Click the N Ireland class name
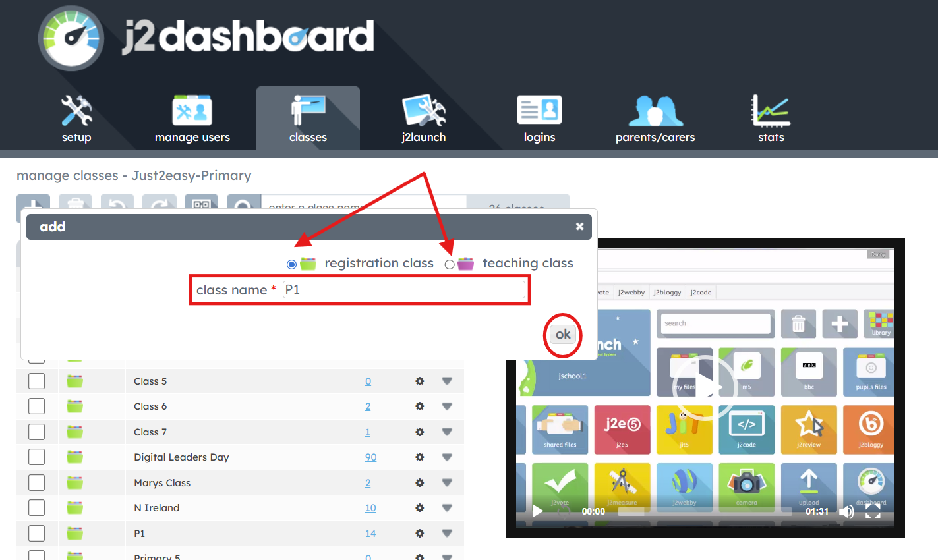Viewport: 938px width, 560px height. [x=157, y=508]
